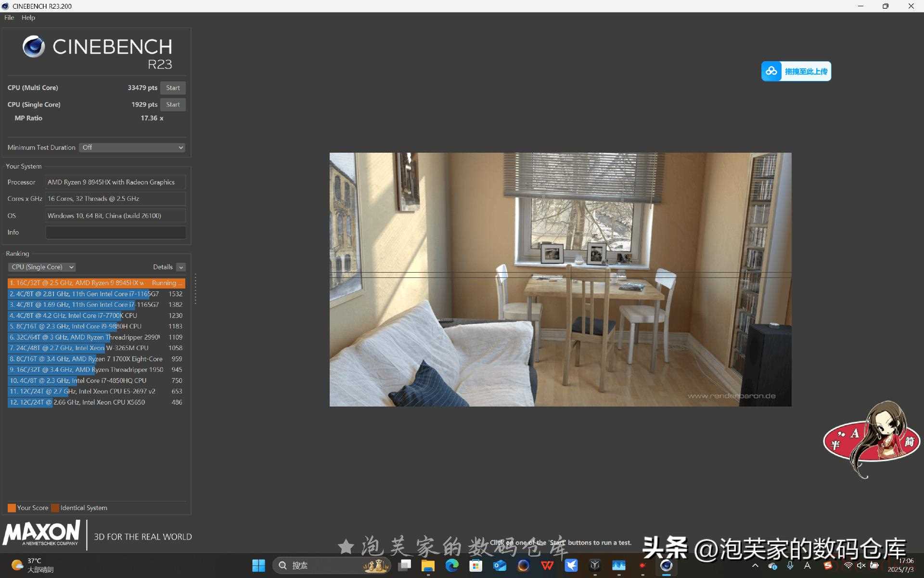The width and height of the screenshot is (924, 578).
Task: Click the muted volume tray icon
Action: point(861,565)
